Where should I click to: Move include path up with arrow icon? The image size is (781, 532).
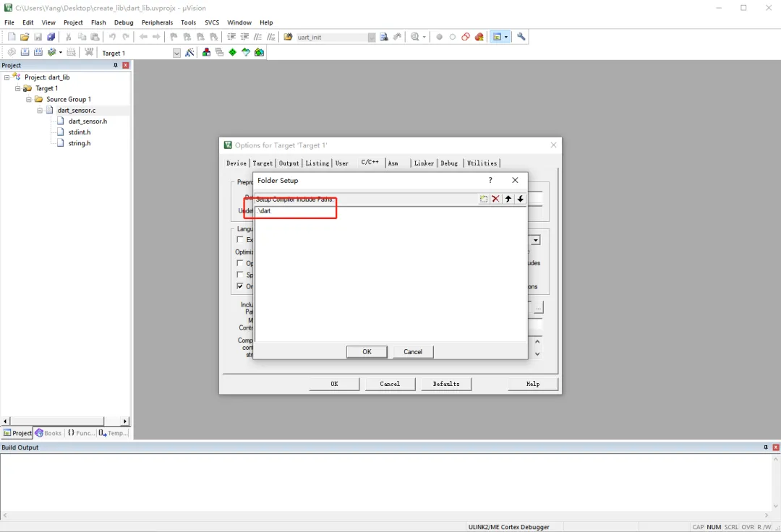coord(508,199)
